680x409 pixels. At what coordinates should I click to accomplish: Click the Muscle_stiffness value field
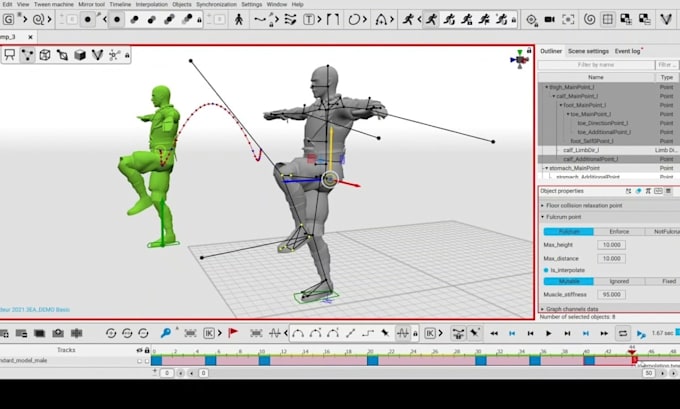611,294
